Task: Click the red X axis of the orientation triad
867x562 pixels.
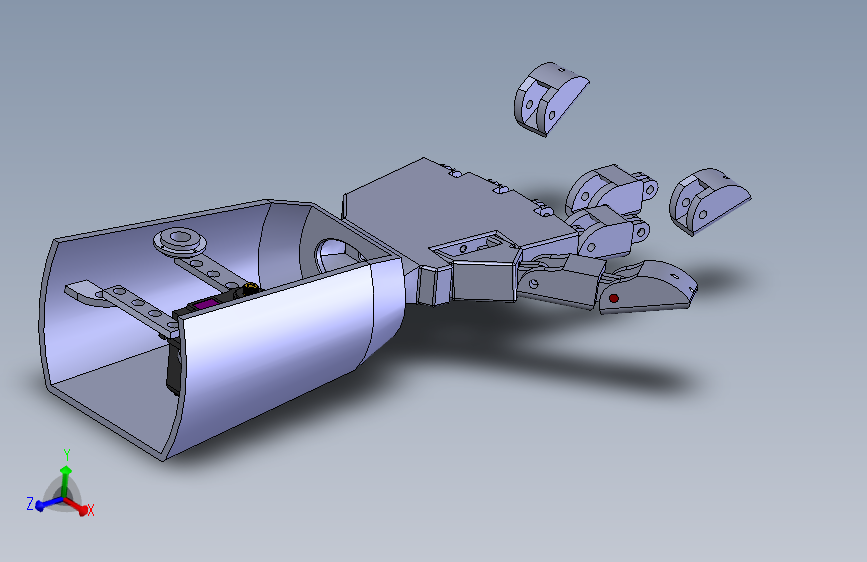Action: coord(77,506)
